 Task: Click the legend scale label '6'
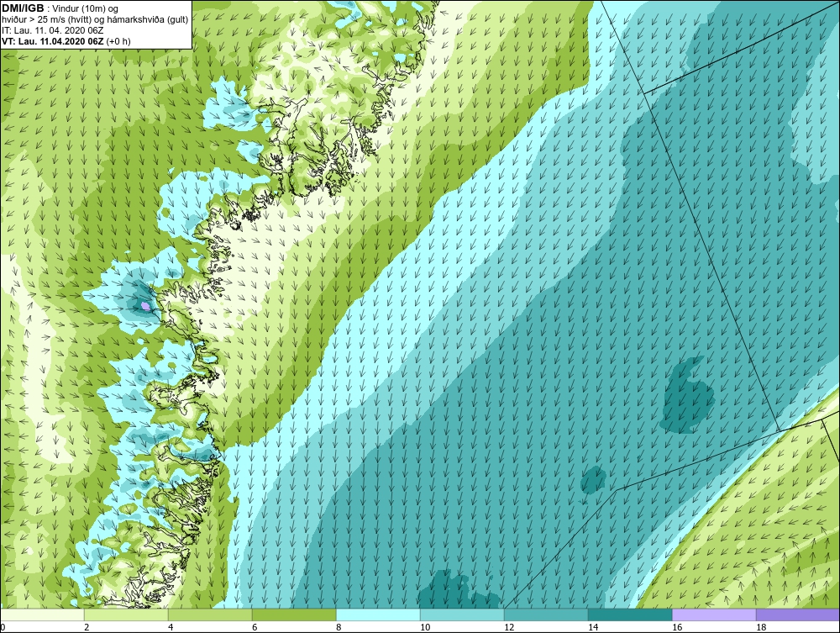click(x=255, y=627)
